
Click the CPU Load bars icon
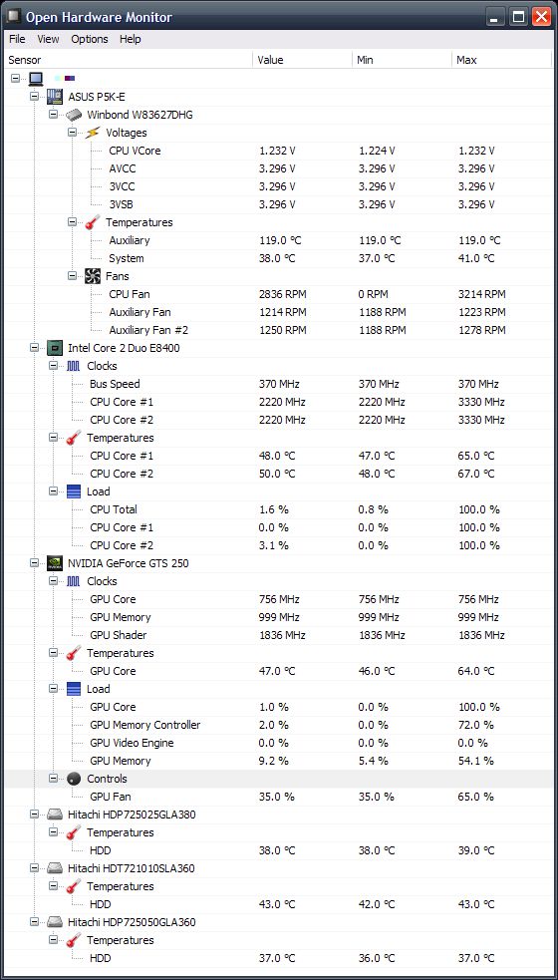click(74, 491)
